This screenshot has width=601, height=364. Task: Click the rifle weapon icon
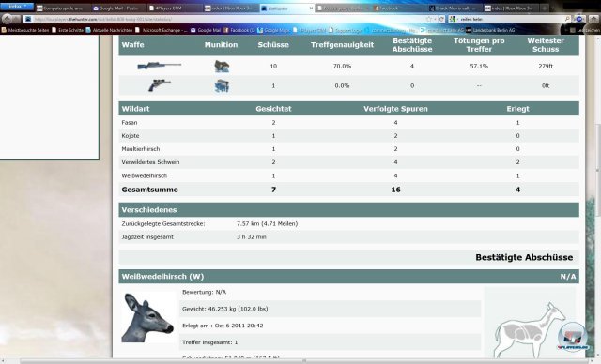(159, 66)
